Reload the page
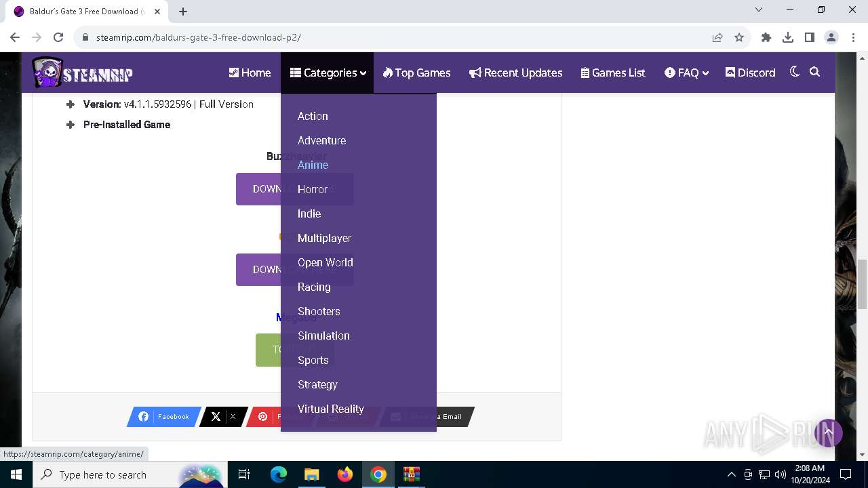Screen dimensions: 868x488 pyautogui.click(x=58, y=37)
